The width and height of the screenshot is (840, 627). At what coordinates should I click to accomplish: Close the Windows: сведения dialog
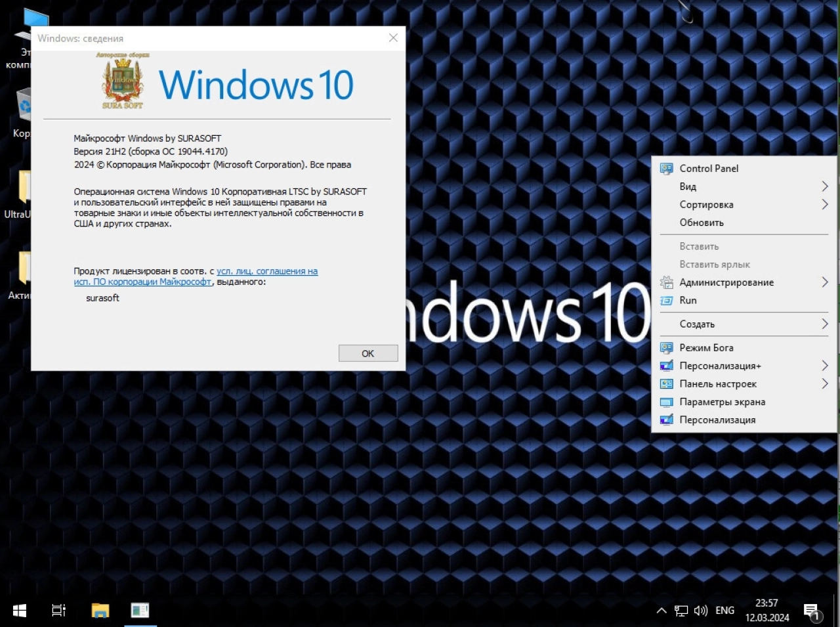pyautogui.click(x=393, y=38)
